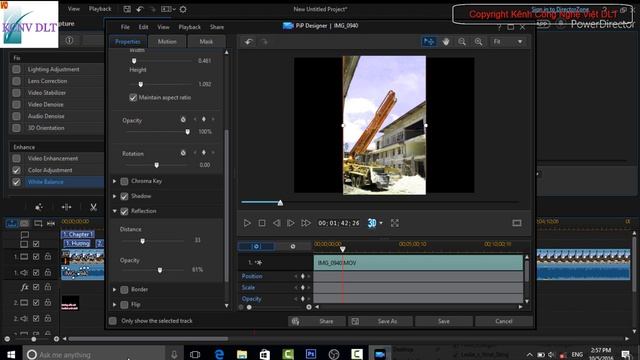Open PiP Designer Edit menu

pyautogui.click(x=143, y=27)
